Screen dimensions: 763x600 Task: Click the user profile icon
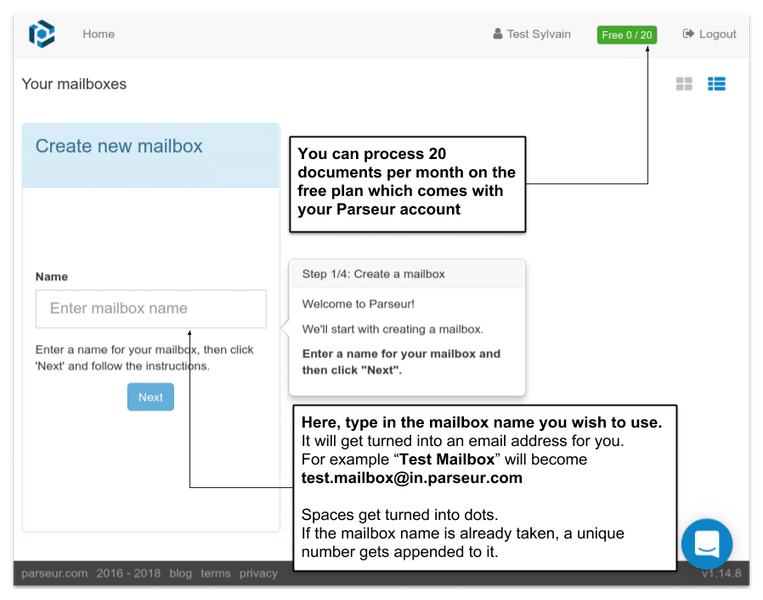tap(498, 34)
